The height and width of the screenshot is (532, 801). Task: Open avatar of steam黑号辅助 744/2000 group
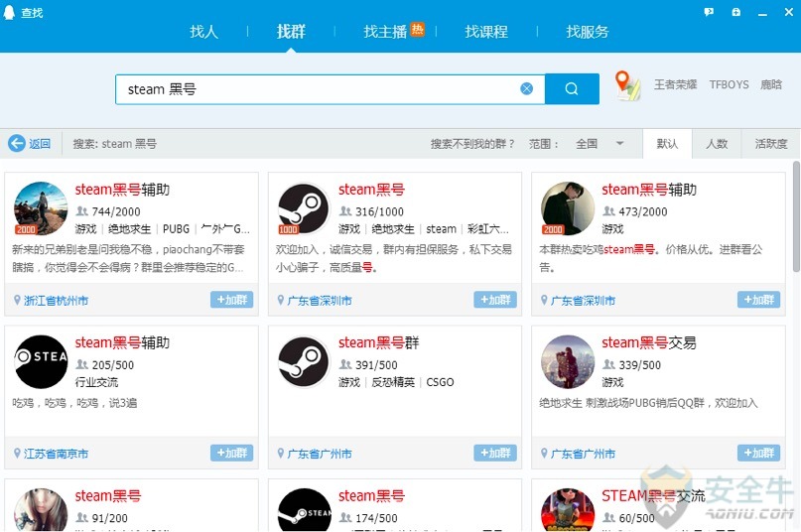[x=41, y=208]
